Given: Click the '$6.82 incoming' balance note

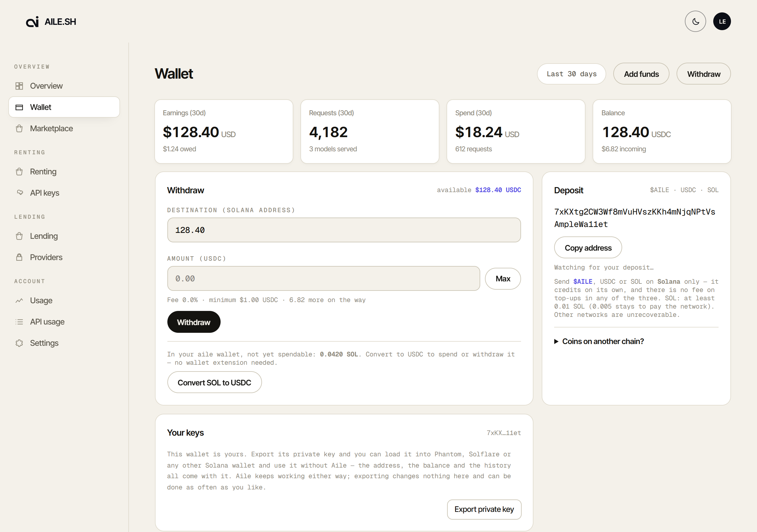Looking at the screenshot, I should tap(623, 149).
